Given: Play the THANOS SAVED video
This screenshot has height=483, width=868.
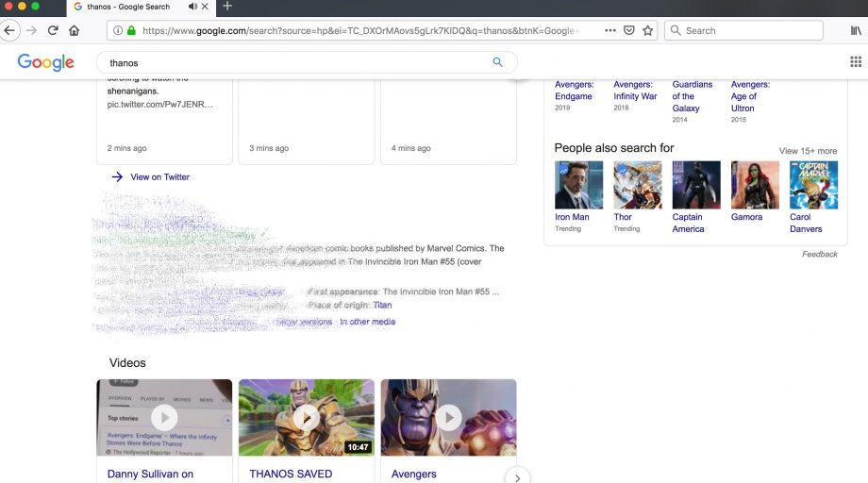Looking at the screenshot, I should click(306, 418).
